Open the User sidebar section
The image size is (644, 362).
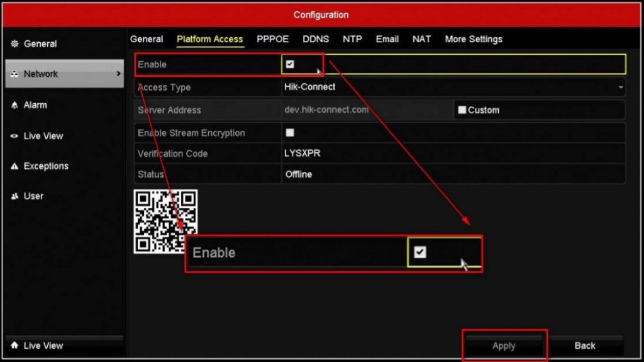click(65, 196)
